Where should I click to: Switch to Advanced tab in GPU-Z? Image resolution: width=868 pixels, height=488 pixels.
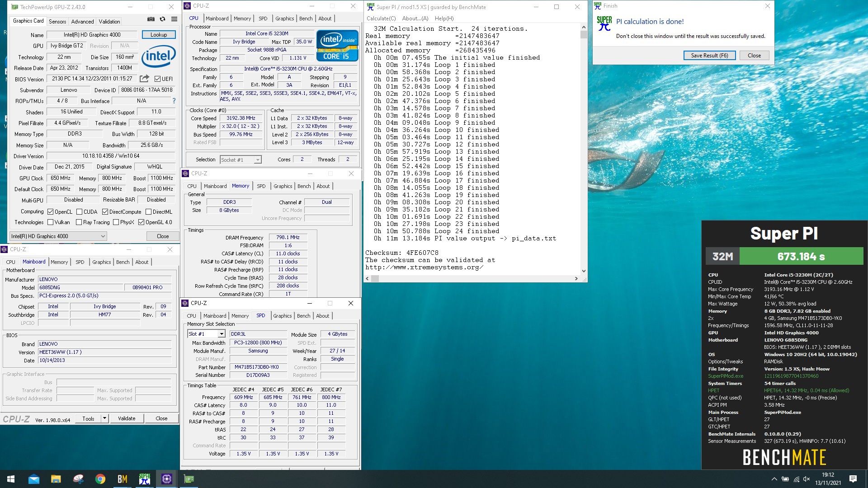click(82, 21)
